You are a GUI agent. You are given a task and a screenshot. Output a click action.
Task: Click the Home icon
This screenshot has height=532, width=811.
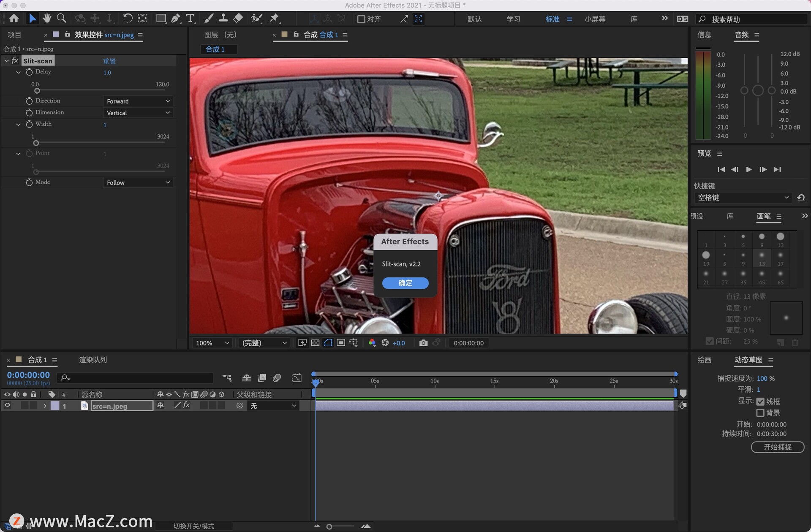point(14,18)
